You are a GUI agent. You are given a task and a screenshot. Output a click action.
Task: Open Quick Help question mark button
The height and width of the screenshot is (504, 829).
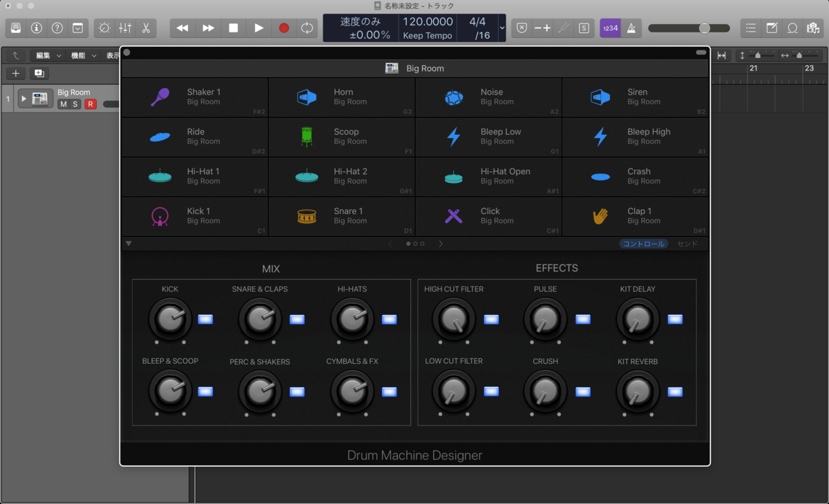[57, 28]
